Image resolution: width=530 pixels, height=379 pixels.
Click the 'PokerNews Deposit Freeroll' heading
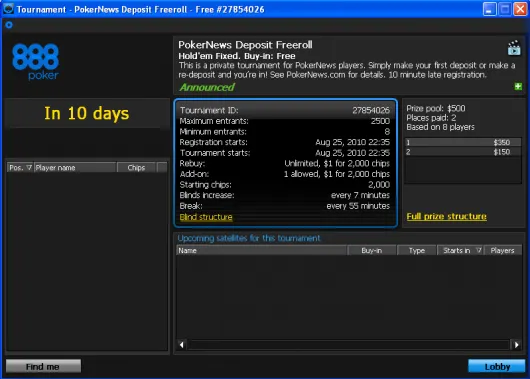tap(245, 45)
